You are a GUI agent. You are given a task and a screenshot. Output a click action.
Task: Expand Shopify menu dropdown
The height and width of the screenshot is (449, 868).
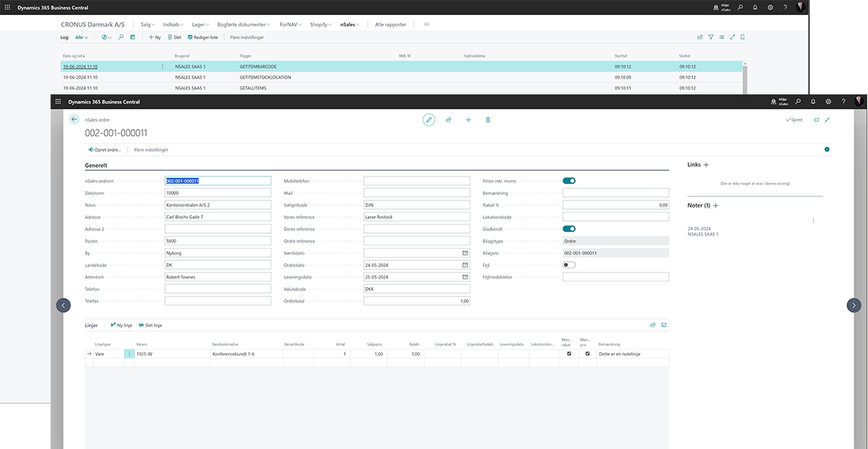click(321, 24)
